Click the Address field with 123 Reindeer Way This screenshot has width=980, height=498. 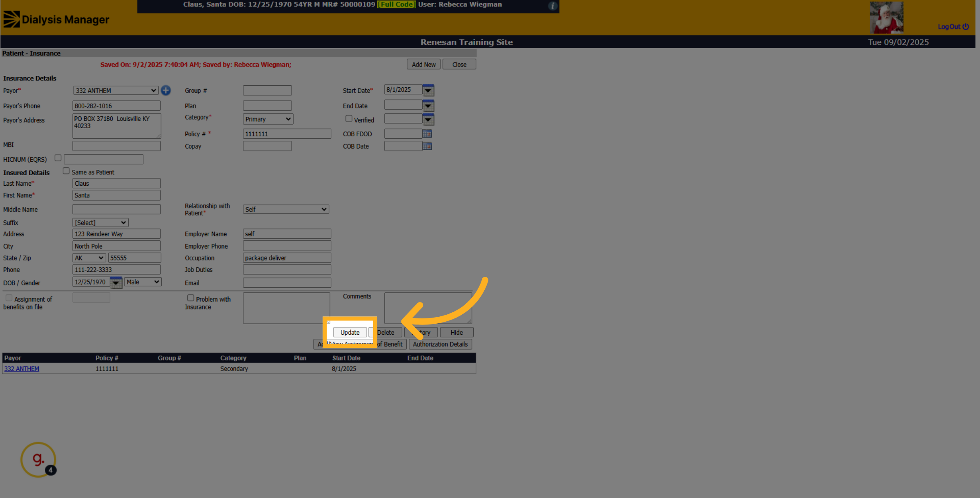click(x=117, y=234)
